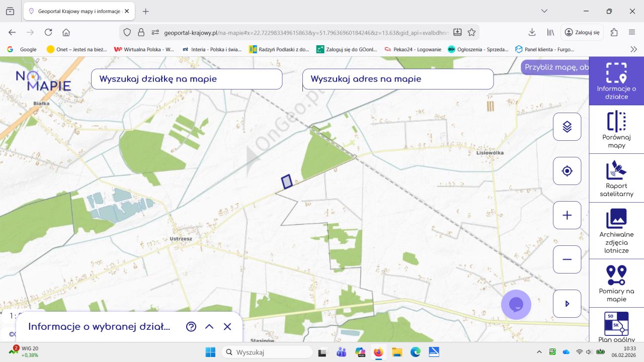Zoom out with the minus button
644x362 pixels.
pyautogui.click(x=567, y=259)
